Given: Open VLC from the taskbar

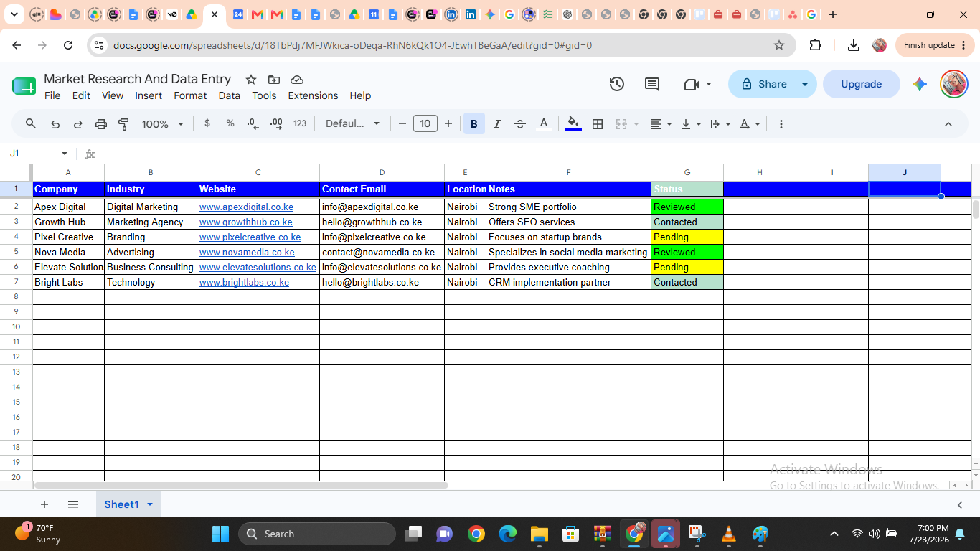Looking at the screenshot, I should point(729,534).
